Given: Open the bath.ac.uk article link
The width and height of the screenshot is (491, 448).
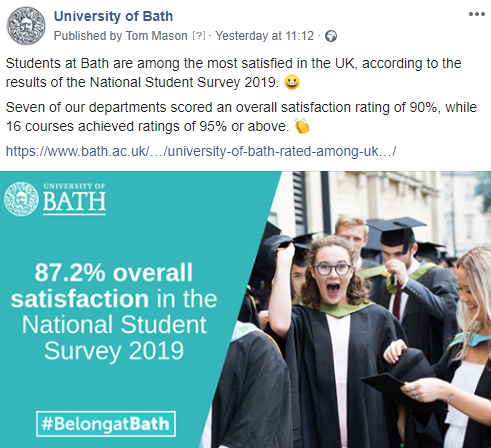Looking at the screenshot, I should point(201,151).
